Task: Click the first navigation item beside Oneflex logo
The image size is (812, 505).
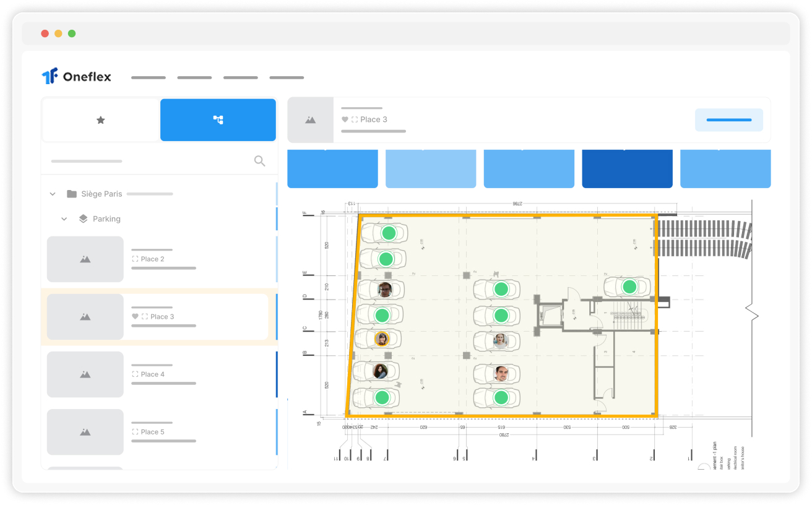Action: tap(149, 77)
